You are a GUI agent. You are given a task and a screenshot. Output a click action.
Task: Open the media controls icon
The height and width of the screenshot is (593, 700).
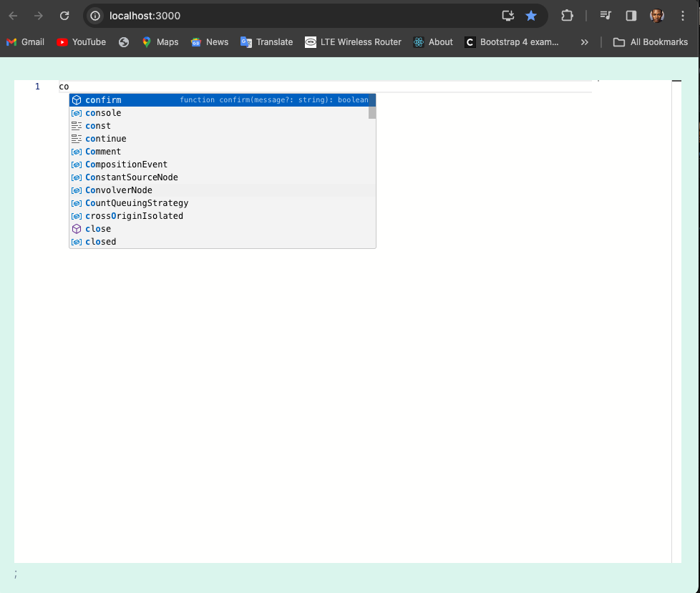click(x=606, y=16)
